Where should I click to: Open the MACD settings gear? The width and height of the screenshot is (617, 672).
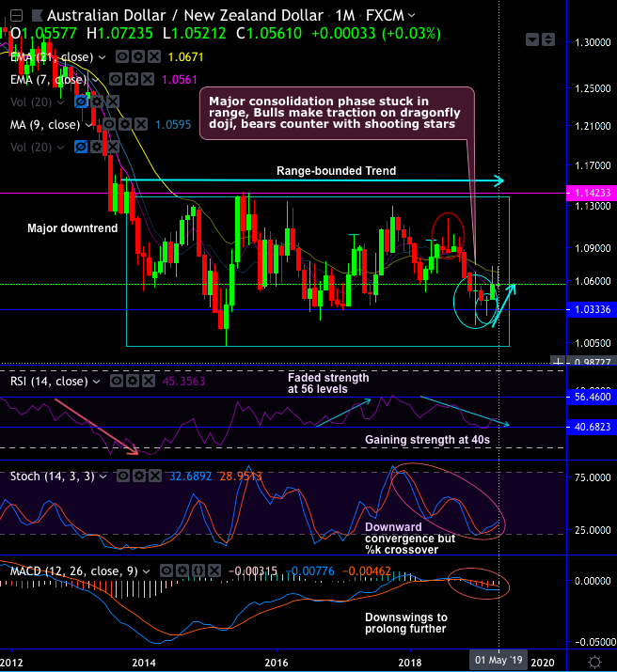pyautogui.click(x=182, y=570)
